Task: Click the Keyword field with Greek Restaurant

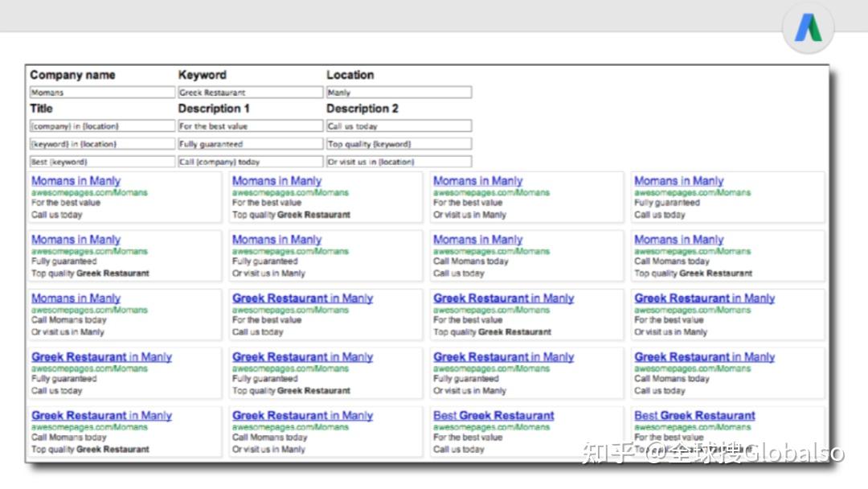Action: coord(251,92)
